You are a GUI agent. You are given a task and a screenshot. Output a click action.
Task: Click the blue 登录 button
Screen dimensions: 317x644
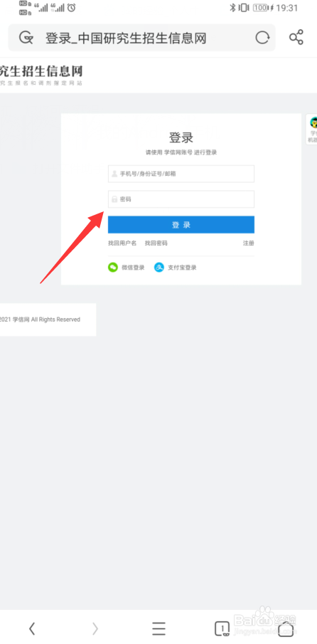pyautogui.click(x=181, y=225)
